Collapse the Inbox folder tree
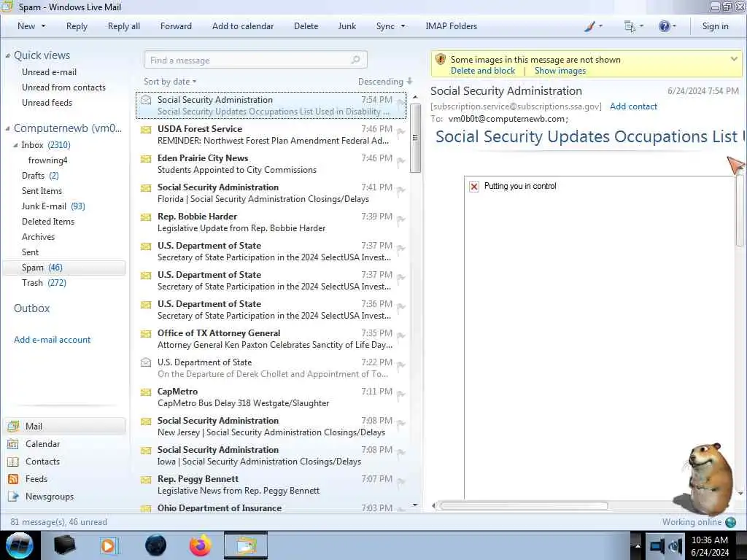Viewport: 747px width, 560px height. point(16,145)
